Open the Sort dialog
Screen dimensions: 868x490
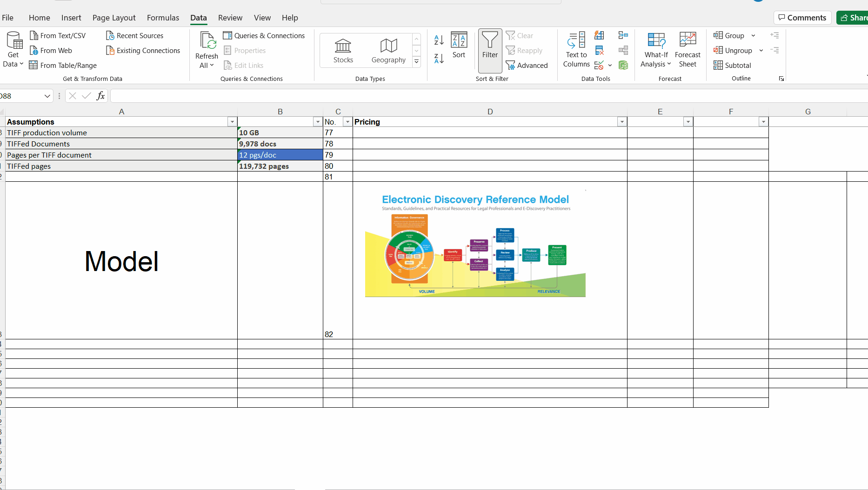coord(459,45)
